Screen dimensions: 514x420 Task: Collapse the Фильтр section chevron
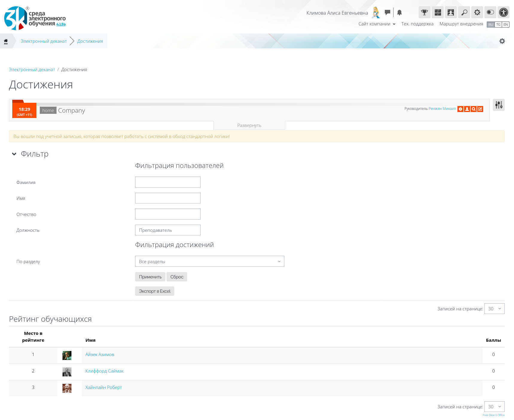14,154
